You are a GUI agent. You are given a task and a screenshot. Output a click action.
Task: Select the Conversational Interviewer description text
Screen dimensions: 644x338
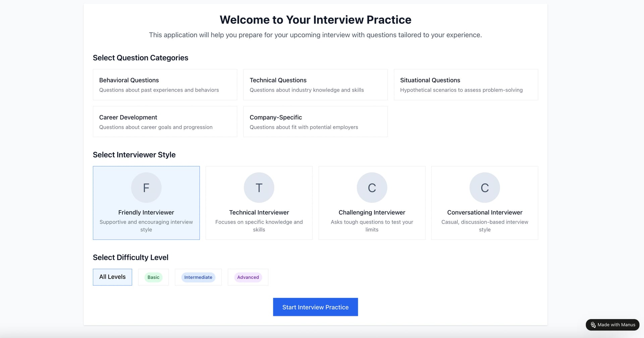(485, 226)
